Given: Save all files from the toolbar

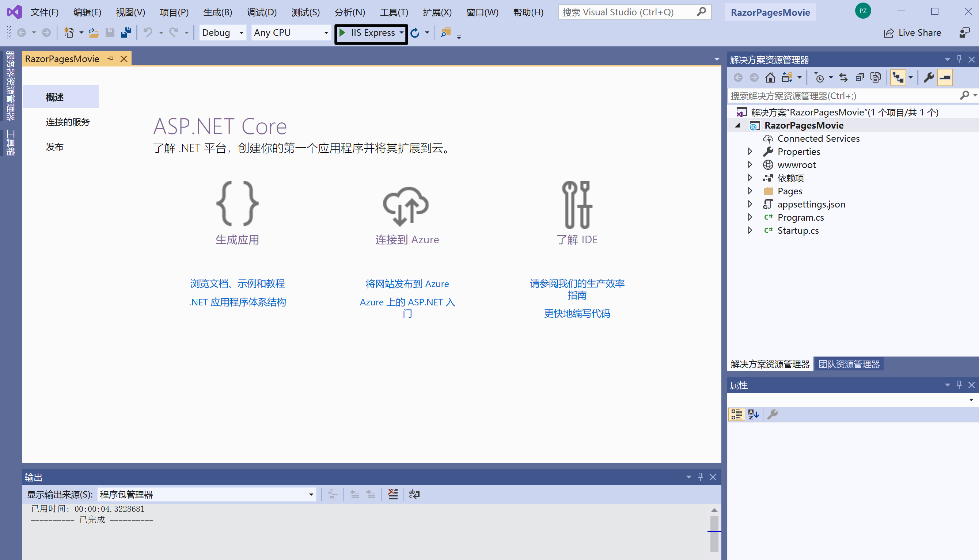Looking at the screenshot, I should 125,33.
